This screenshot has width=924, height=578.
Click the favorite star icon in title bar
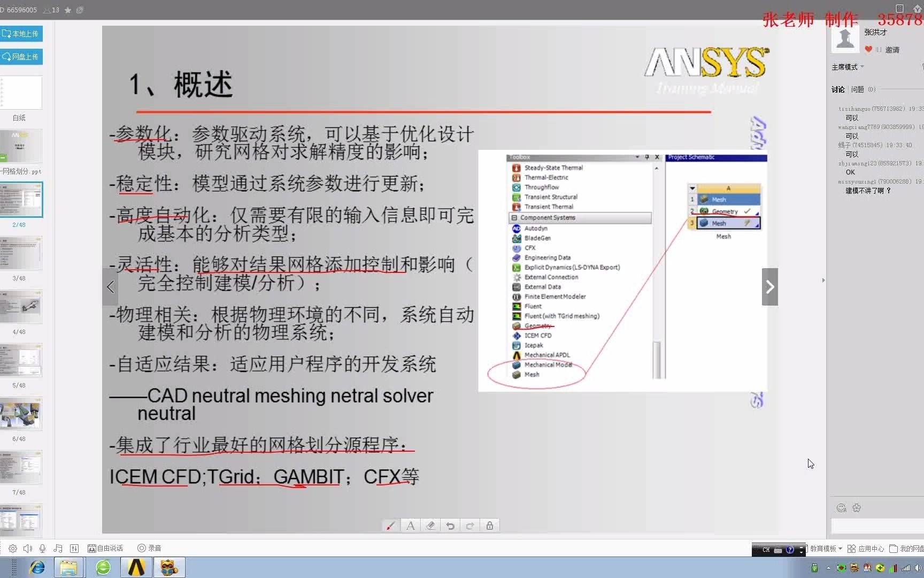coord(68,10)
